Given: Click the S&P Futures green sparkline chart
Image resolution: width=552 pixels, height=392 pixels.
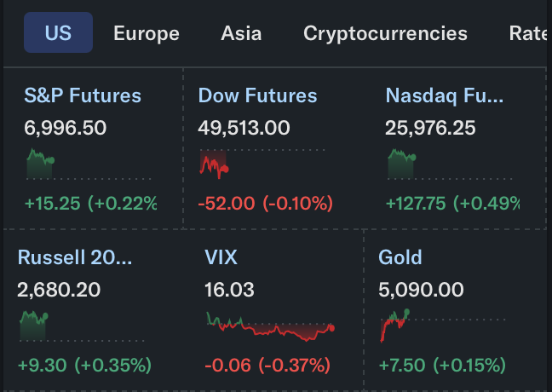Looking at the screenshot, I should pos(41,163).
